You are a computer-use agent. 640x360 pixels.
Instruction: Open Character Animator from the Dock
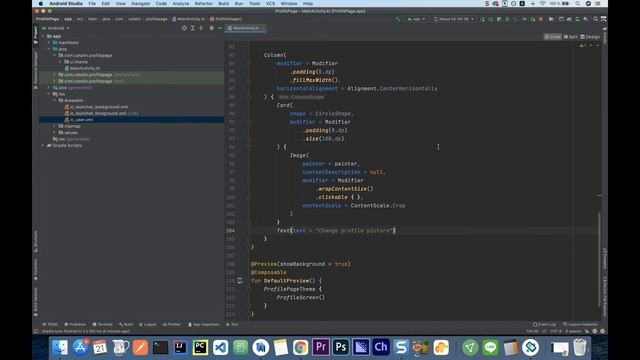(x=381, y=347)
